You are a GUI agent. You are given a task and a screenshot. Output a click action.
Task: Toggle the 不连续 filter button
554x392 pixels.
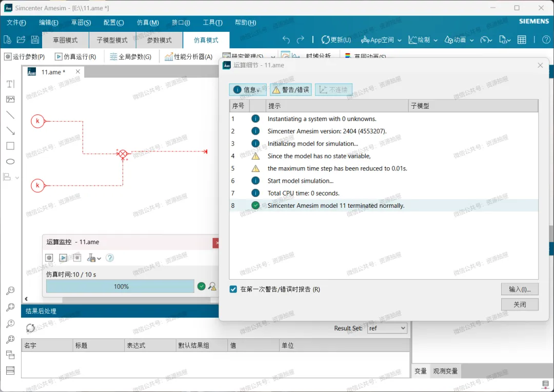tap(333, 90)
